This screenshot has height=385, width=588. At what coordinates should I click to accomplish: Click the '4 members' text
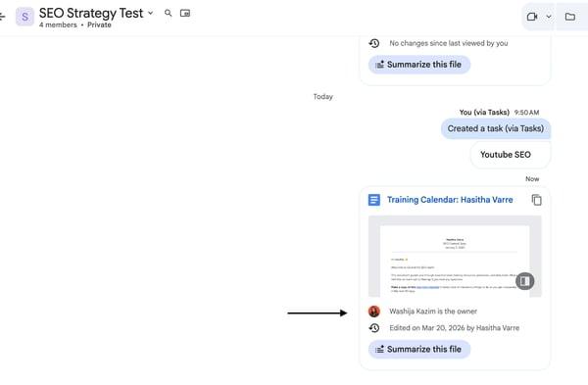(58, 24)
